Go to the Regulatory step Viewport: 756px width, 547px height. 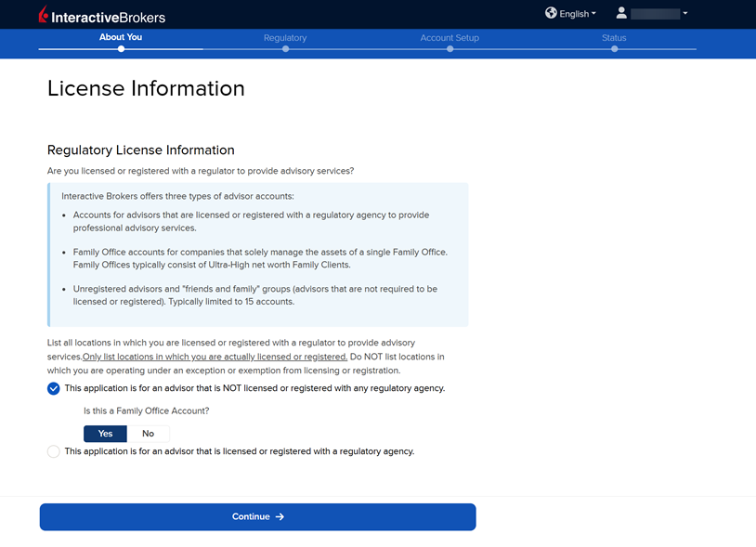pos(285,38)
